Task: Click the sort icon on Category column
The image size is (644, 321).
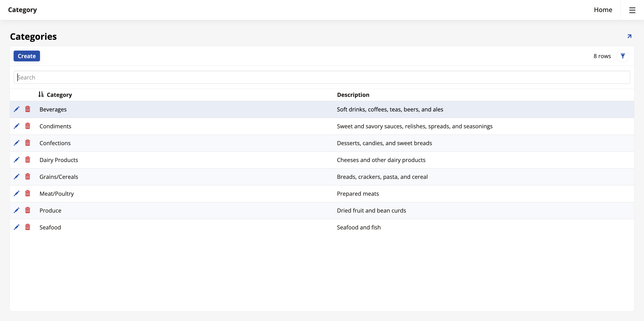Action: [41, 94]
